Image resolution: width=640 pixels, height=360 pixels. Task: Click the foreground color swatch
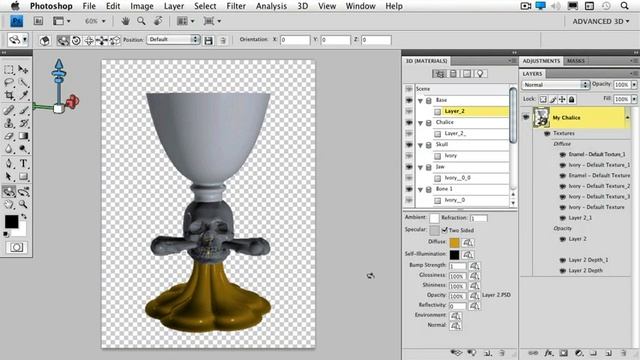point(11,222)
